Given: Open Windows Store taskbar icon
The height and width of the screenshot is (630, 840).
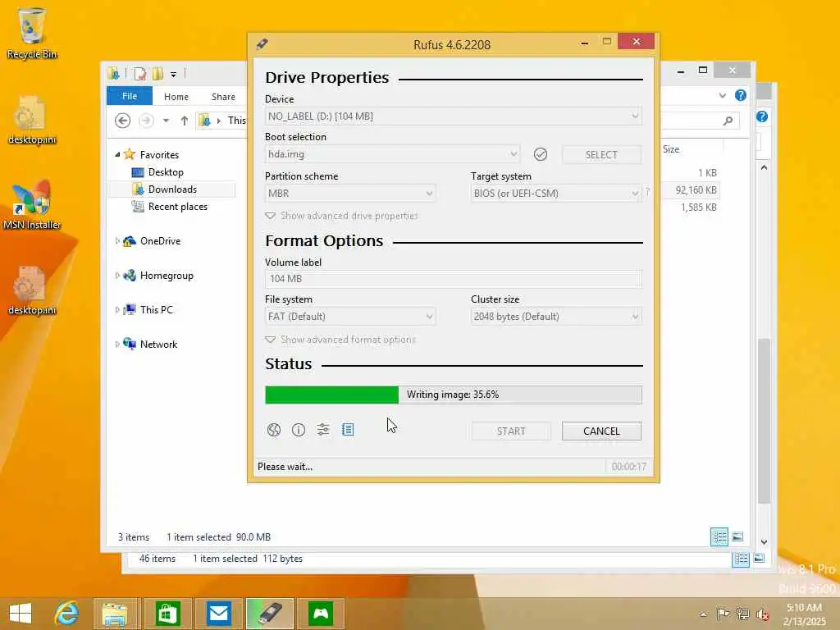Looking at the screenshot, I should [167, 614].
